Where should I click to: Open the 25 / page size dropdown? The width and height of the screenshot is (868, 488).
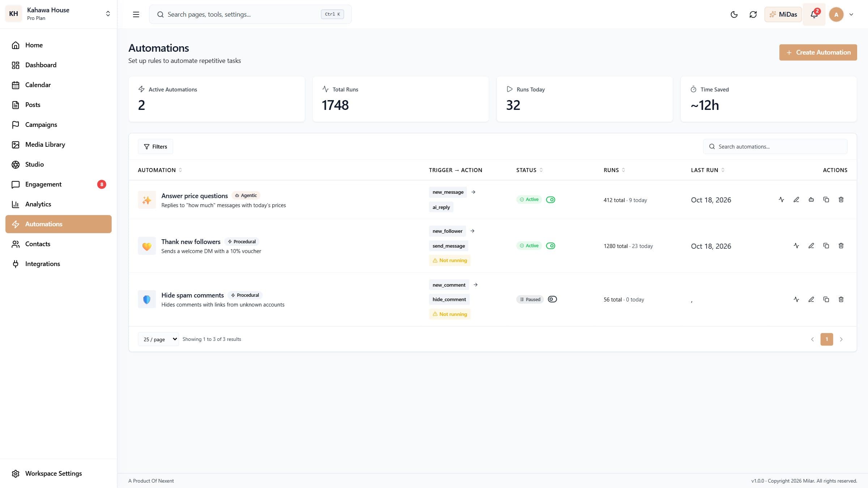pyautogui.click(x=158, y=339)
